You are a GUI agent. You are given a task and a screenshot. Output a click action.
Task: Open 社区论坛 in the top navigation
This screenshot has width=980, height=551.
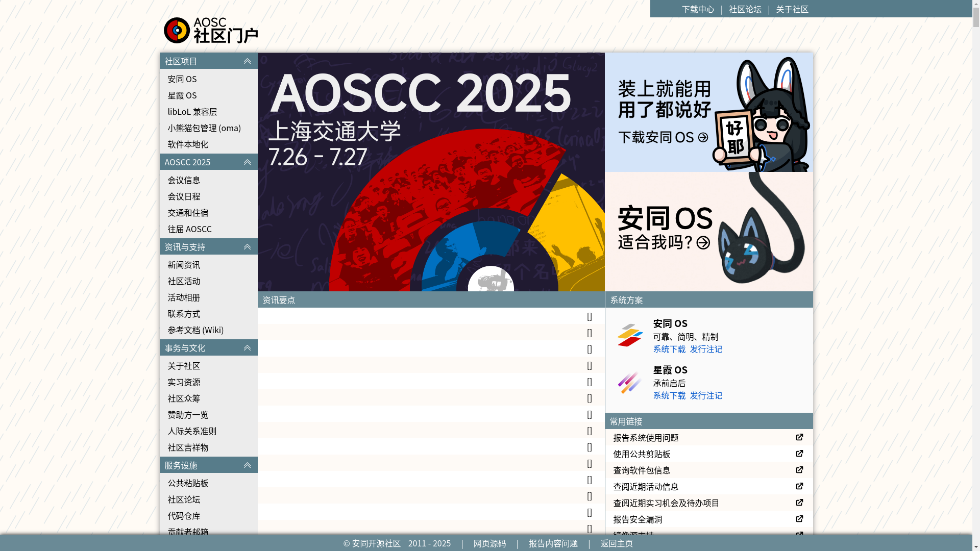pos(745,9)
